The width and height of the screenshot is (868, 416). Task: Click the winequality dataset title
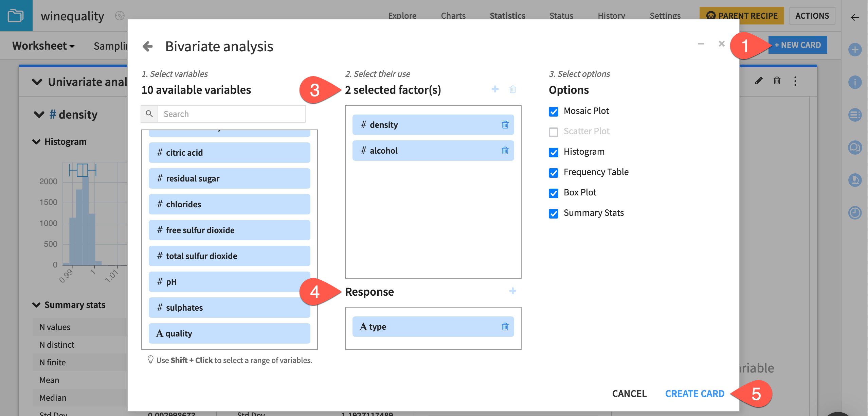point(72,16)
